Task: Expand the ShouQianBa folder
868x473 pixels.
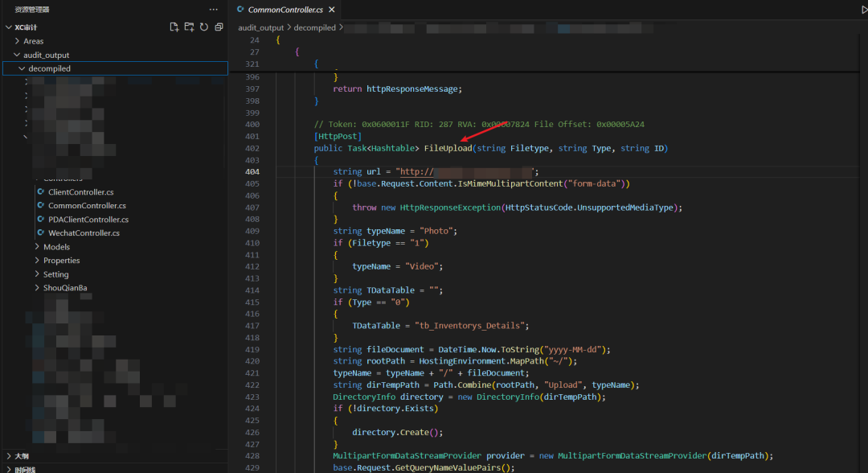Action: pyautogui.click(x=37, y=287)
